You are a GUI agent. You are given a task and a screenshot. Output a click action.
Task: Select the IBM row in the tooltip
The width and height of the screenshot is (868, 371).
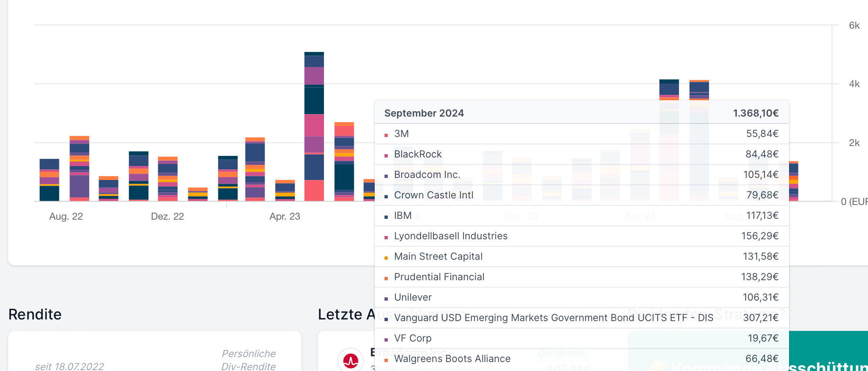click(581, 216)
